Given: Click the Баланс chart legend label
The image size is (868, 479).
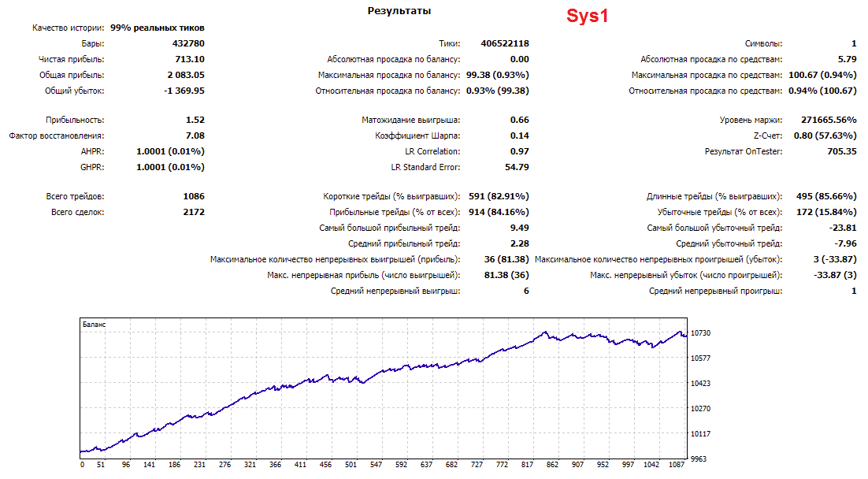Looking at the screenshot, I should (x=94, y=325).
